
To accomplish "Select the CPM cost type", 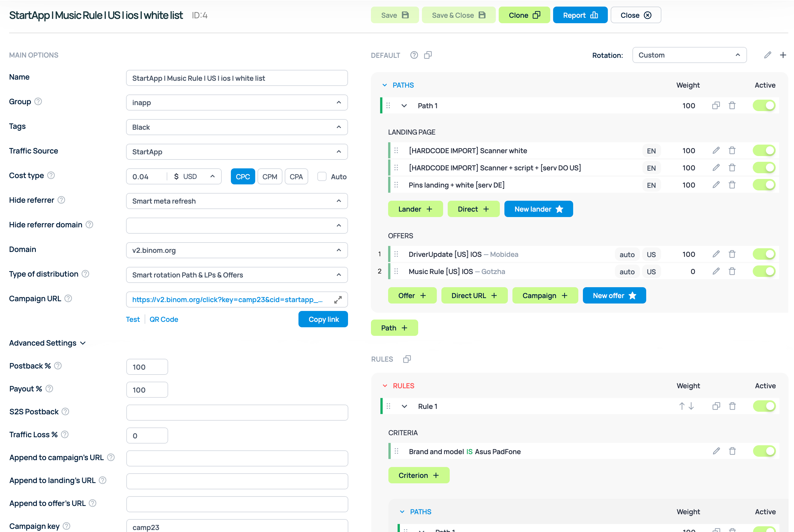I will pos(270,176).
